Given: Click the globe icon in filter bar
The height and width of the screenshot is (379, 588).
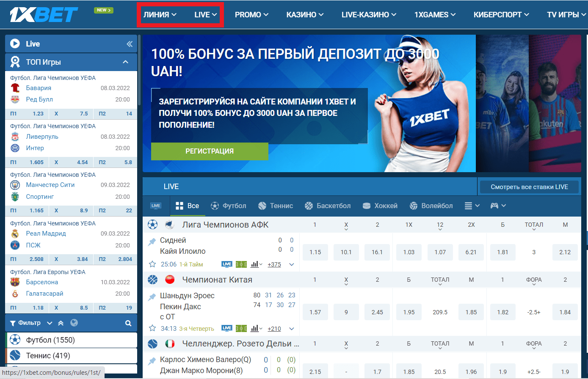Looking at the screenshot, I should click(x=74, y=323).
